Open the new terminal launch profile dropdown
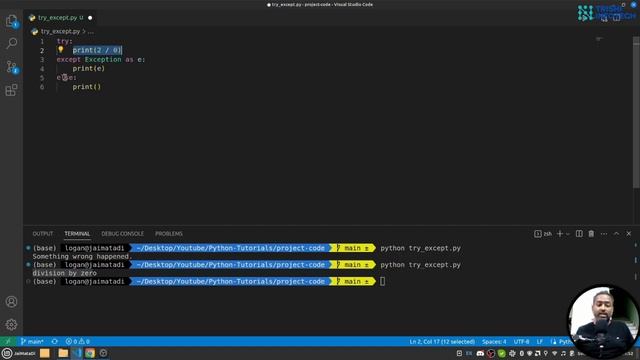This screenshot has height=360, width=640. (568, 234)
